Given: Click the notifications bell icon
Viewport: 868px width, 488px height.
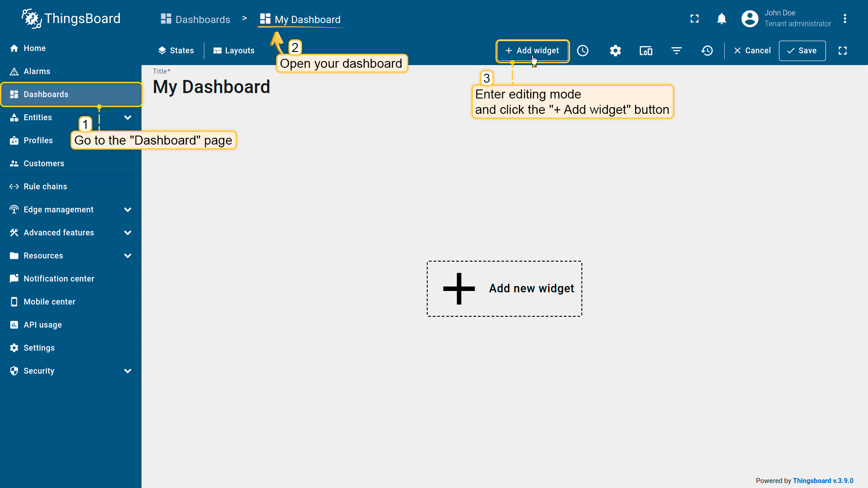Looking at the screenshot, I should pos(722,19).
